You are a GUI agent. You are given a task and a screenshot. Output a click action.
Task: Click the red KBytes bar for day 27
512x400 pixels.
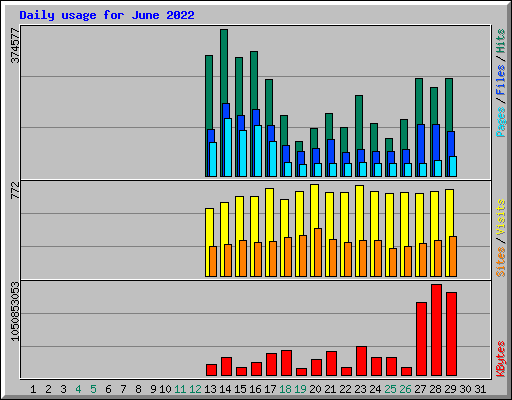tap(421, 339)
